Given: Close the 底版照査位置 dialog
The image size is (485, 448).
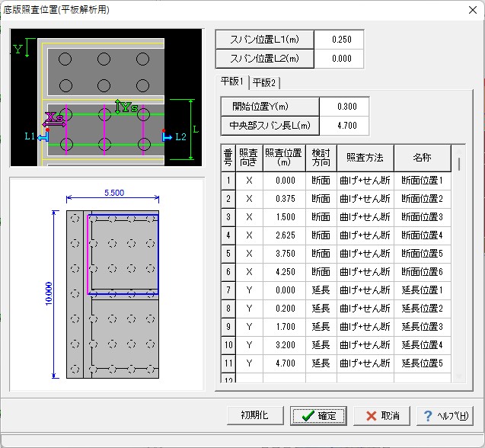Looking at the screenshot, I should click(x=472, y=10).
